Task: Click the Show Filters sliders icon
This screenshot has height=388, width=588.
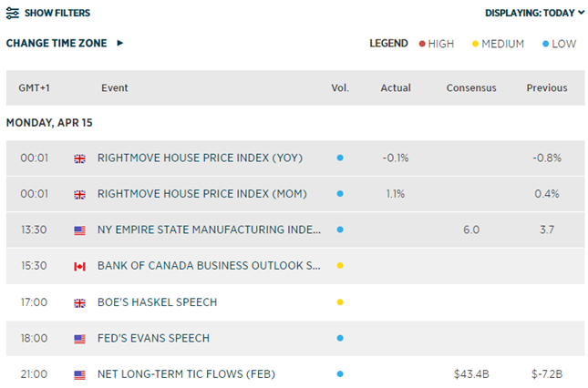Action: [x=13, y=14]
